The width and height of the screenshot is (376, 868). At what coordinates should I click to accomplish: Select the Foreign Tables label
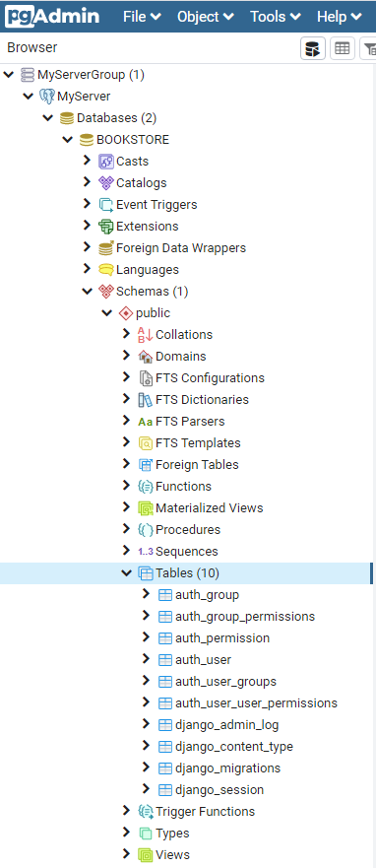(197, 464)
